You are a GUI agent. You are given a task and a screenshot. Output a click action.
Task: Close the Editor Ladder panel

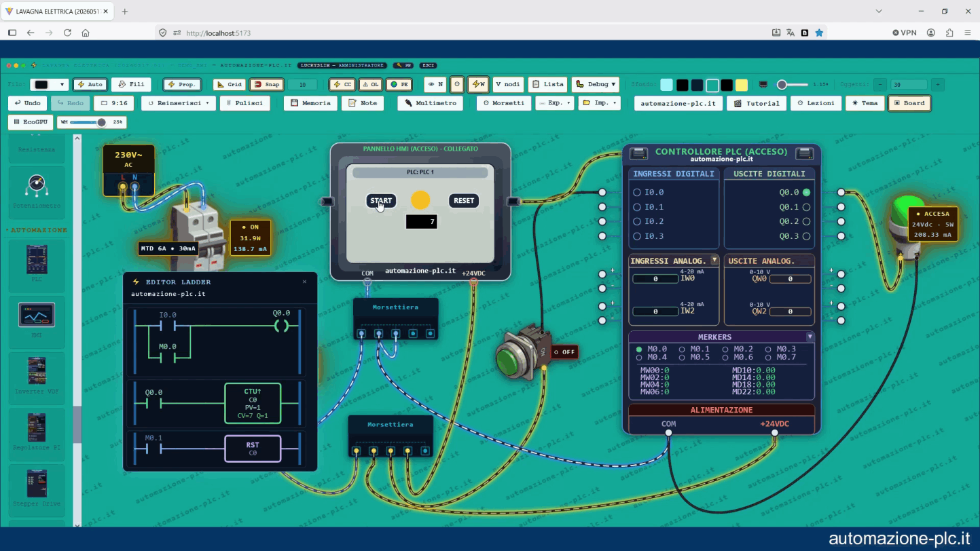pos(304,282)
